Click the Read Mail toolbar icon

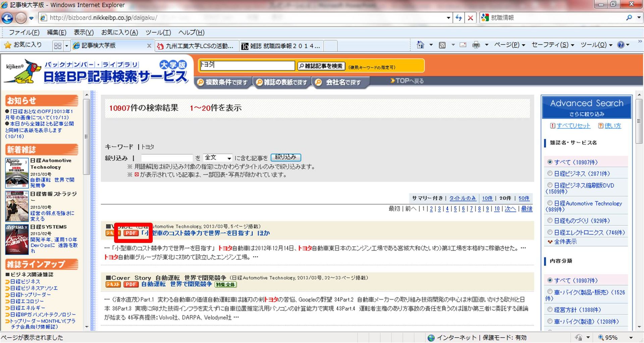point(463,45)
